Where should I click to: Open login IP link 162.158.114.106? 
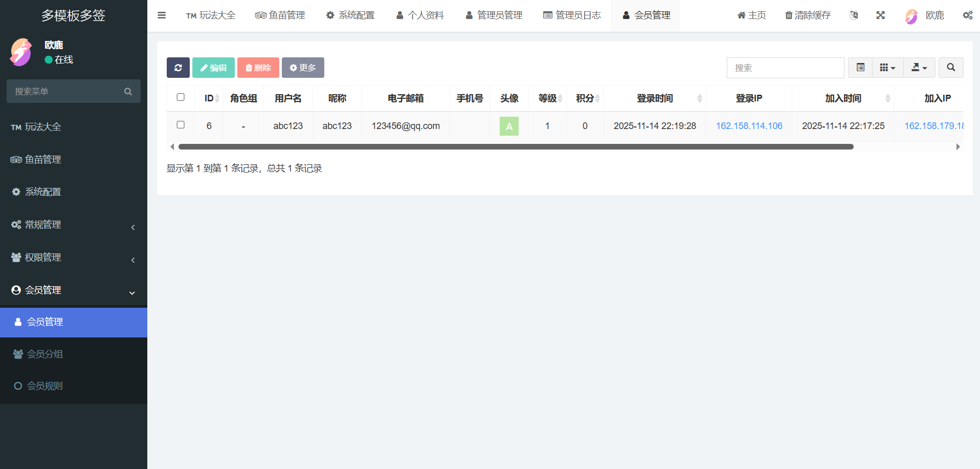click(x=749, y=126)
